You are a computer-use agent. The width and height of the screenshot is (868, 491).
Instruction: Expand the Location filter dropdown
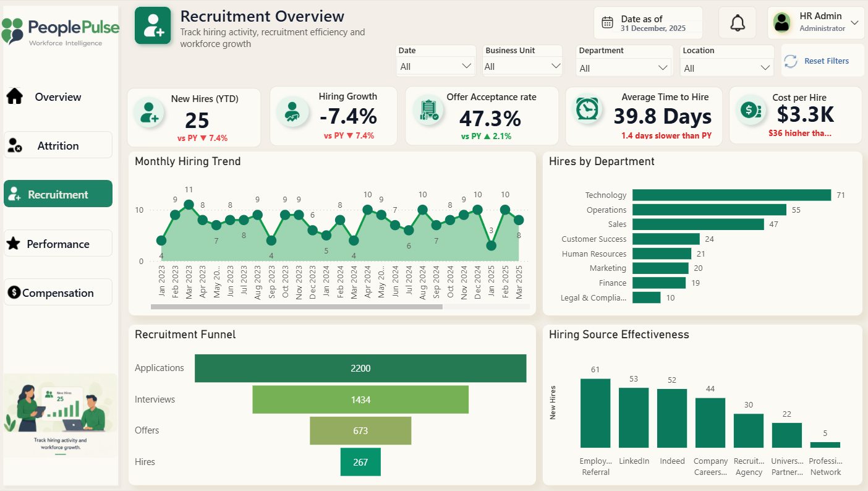click(x=727, y=68)
